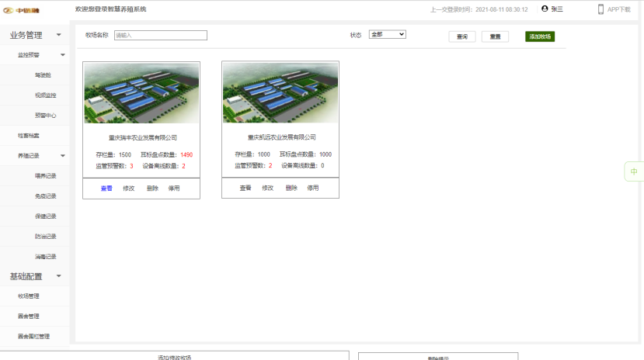The image size is (644, 360).
Task: Open 防治记录 in the sidebar
Action: click(x=46, y=236)
